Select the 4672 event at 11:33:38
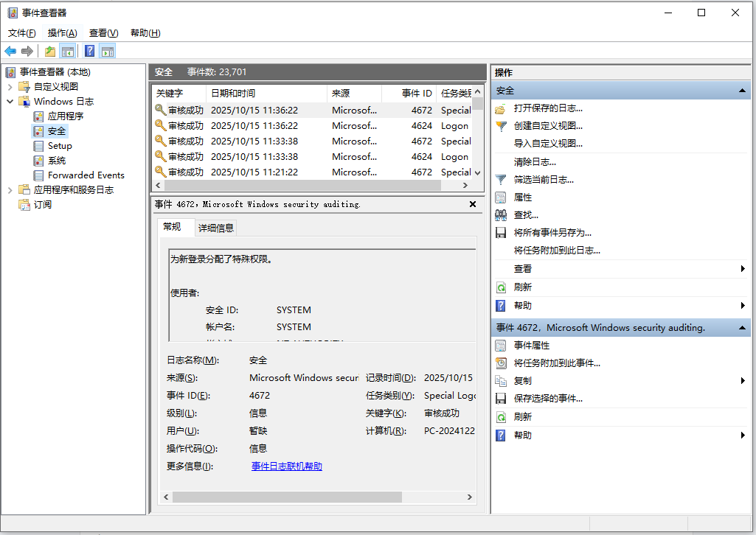This screenshot has height=535, width=756. 312,141
